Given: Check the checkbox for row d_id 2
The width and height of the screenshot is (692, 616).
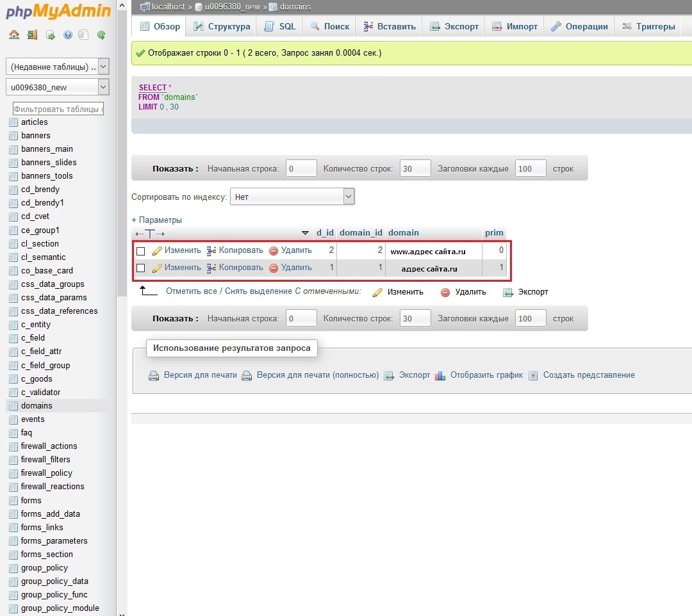Looking at the screenshot, I should pyautogui.click(x=141, y=251).
